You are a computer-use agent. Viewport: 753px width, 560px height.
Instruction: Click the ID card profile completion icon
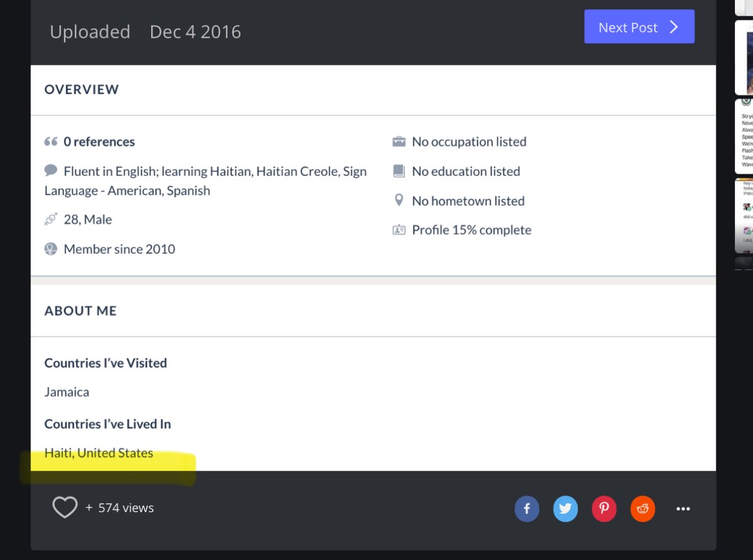tap(399, 230)
